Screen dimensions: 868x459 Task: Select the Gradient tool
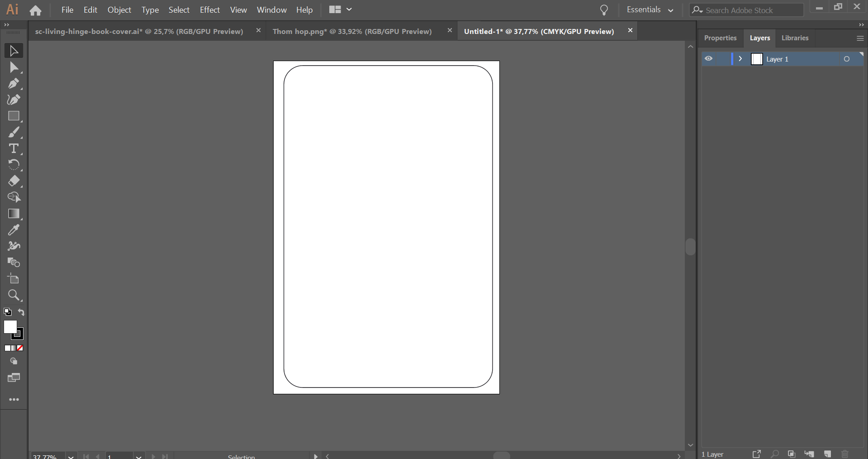[x=14, y=214]
